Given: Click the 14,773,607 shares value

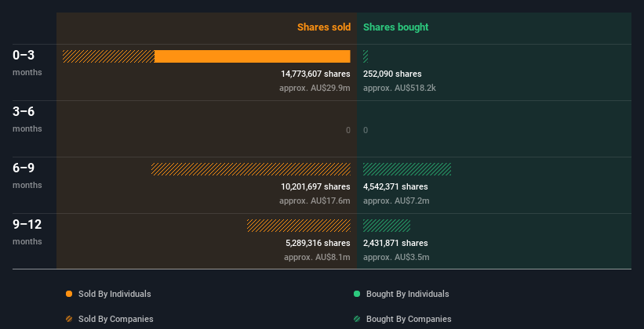Looking at the screenshot, I should click(315, 74).
